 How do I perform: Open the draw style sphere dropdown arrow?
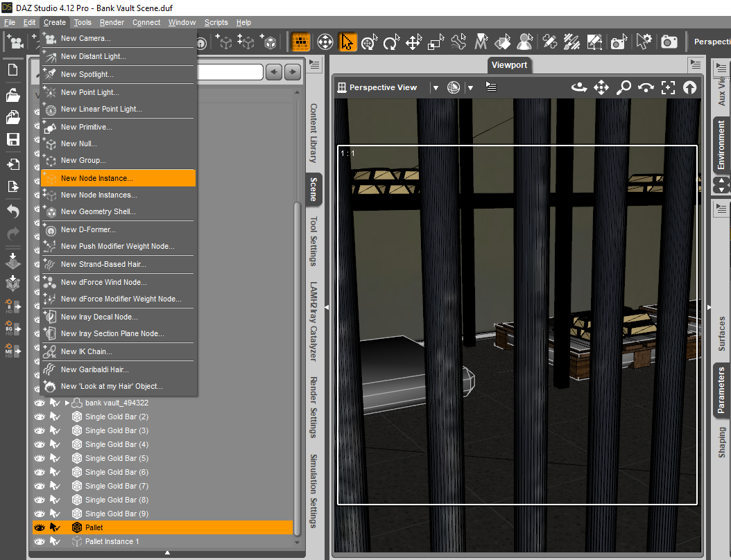pos(470,87)
